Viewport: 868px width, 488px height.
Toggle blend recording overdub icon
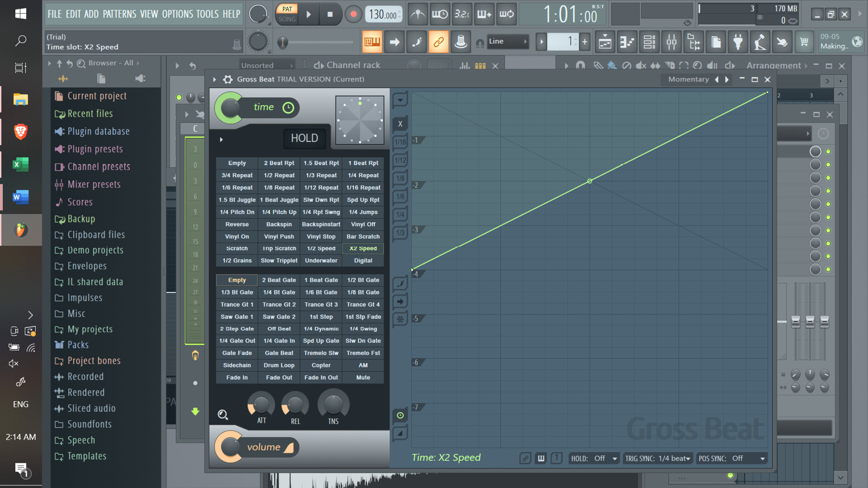click(x=484, y=14)
